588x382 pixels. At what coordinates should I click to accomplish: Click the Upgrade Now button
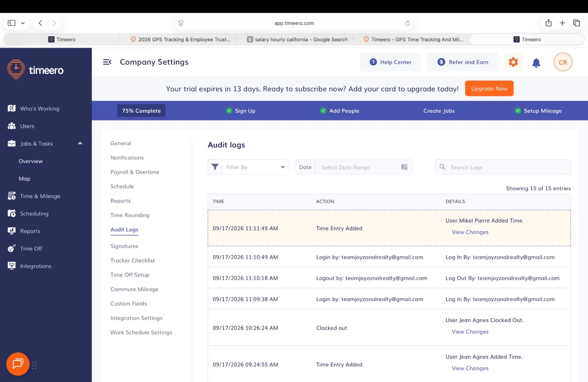489,89
